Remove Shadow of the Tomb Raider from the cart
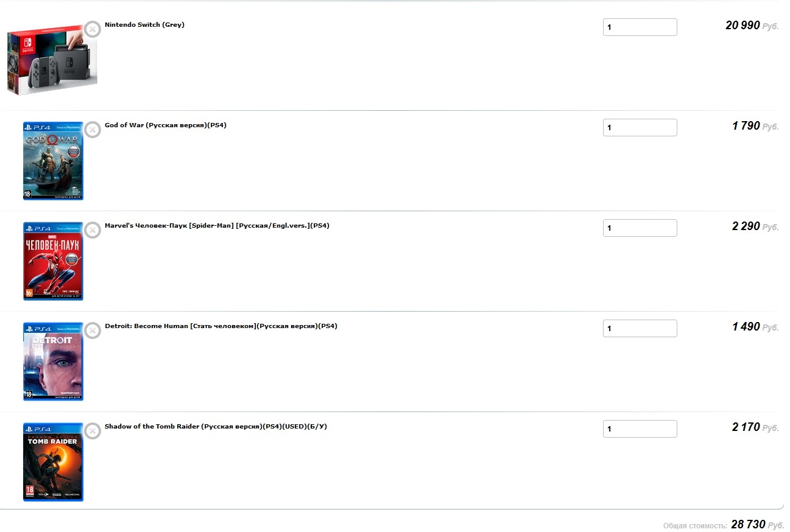Viewport: 790px width, 532px height. pyautogui.click(x=92, y=431)
